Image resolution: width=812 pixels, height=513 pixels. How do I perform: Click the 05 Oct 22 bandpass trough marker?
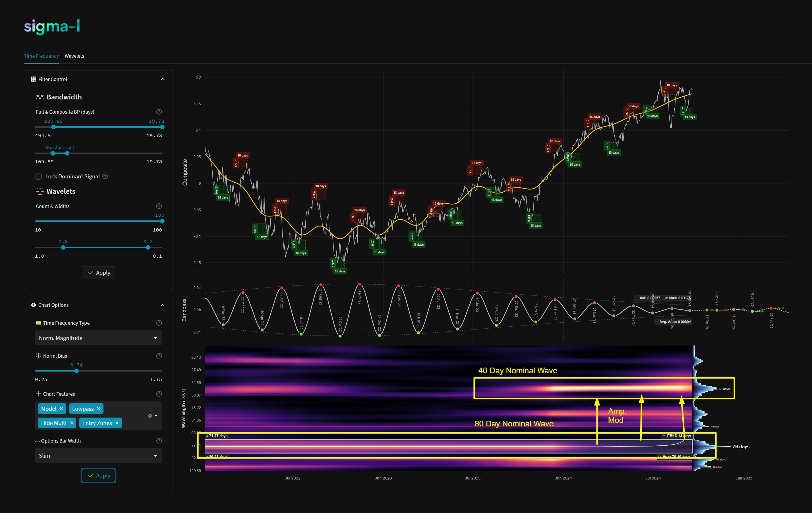coord(340,336)
